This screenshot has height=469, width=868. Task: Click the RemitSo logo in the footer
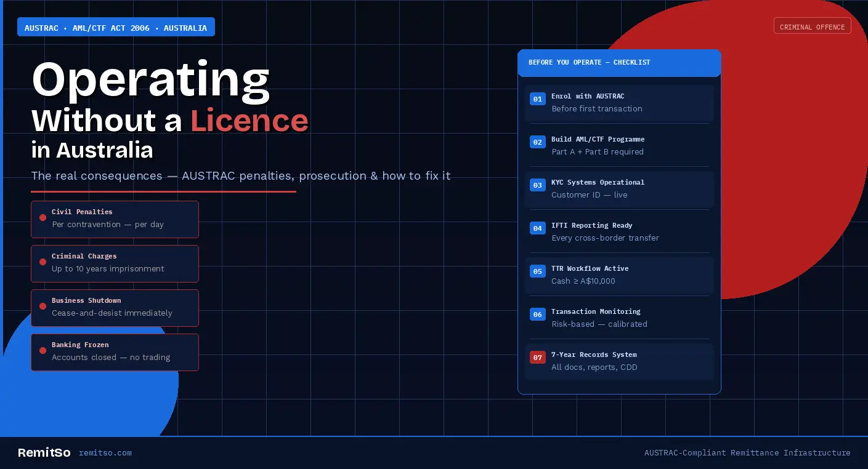44,453
